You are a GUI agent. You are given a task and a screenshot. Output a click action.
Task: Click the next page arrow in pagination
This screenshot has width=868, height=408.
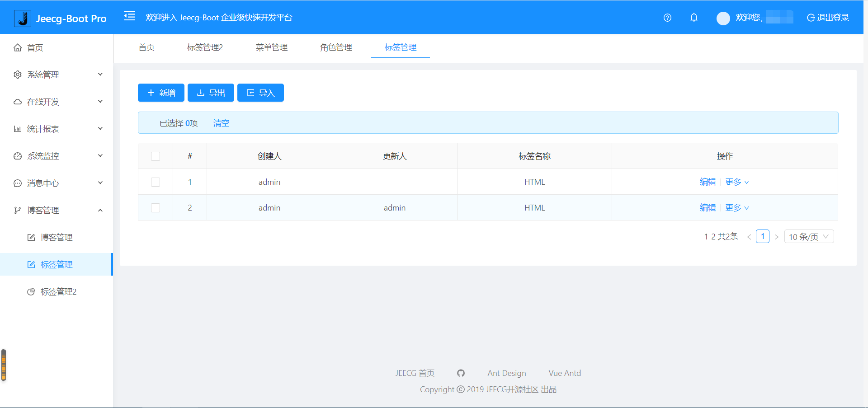pos(777,236)
